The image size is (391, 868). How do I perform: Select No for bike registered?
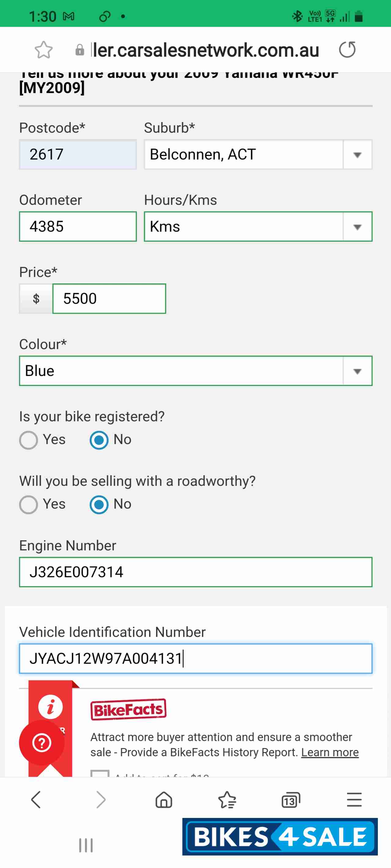pos(99,440)
